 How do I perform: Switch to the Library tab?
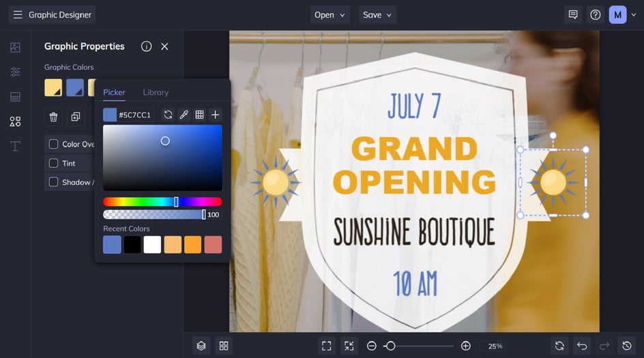[x=156, y=92]
